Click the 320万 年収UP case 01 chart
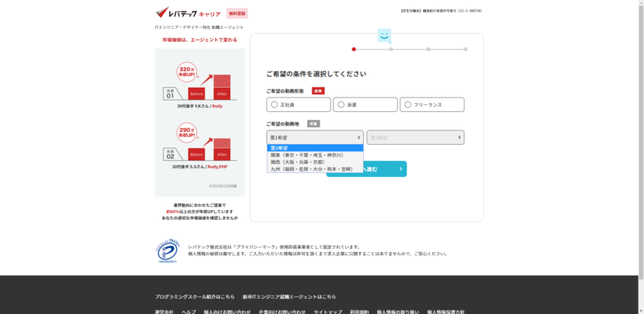This screenshot has width=644, height=314. click(x=200, y=81)
